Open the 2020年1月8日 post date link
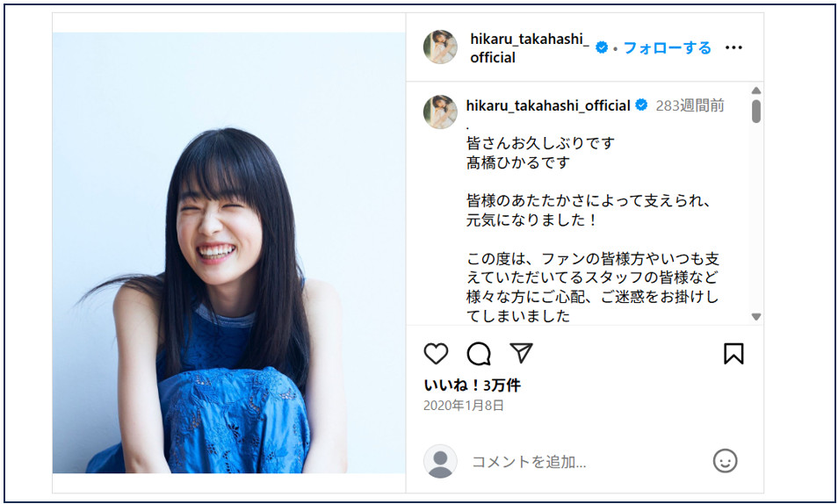Screen dimensions: 838x504 [463, 406]
